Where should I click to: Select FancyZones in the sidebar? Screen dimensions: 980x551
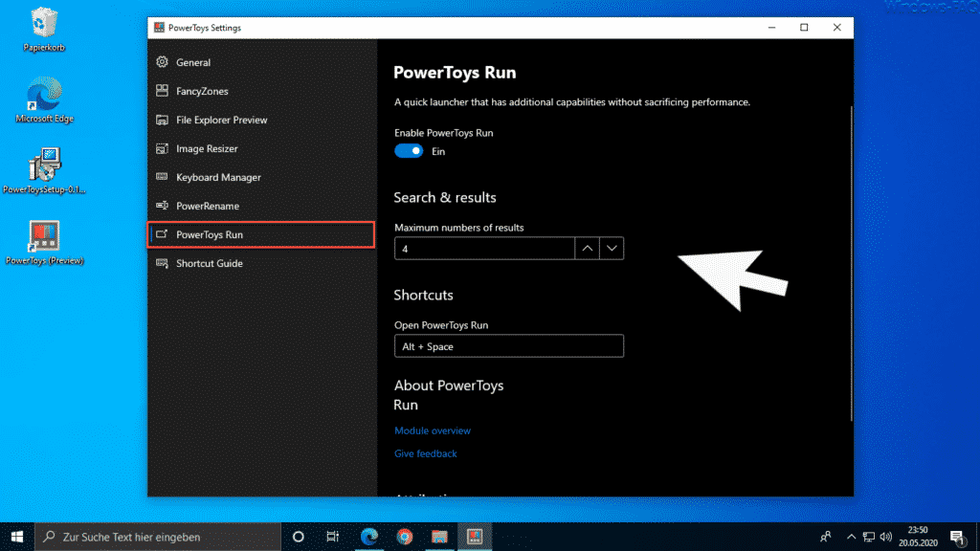262,91
